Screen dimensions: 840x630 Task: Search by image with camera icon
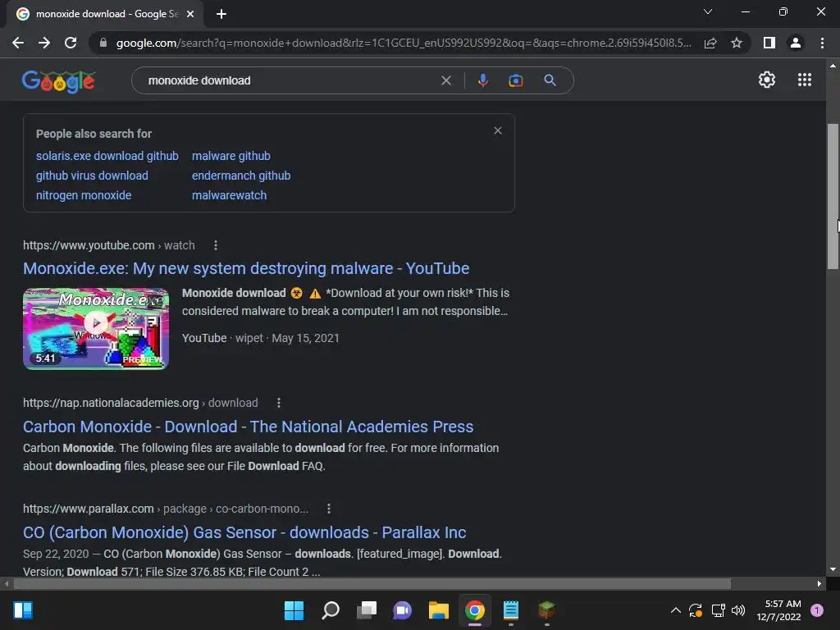(515, 80)
